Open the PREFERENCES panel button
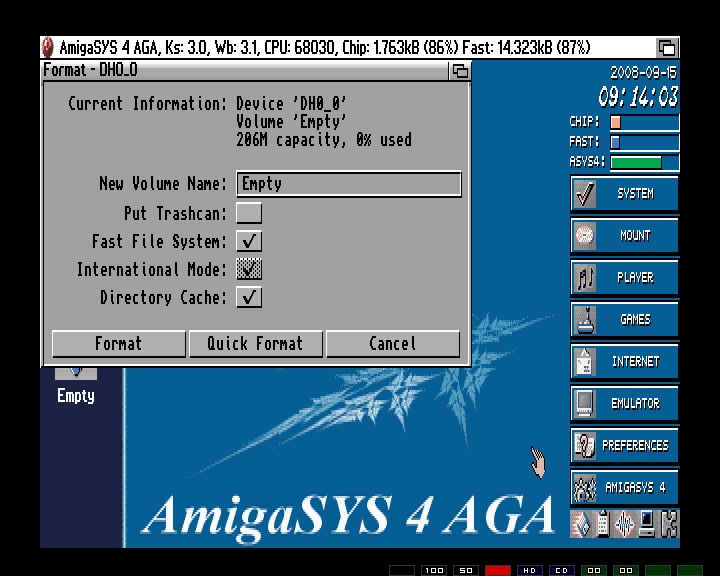The width and height of the screenshot is (720, 576). (624, 446)
